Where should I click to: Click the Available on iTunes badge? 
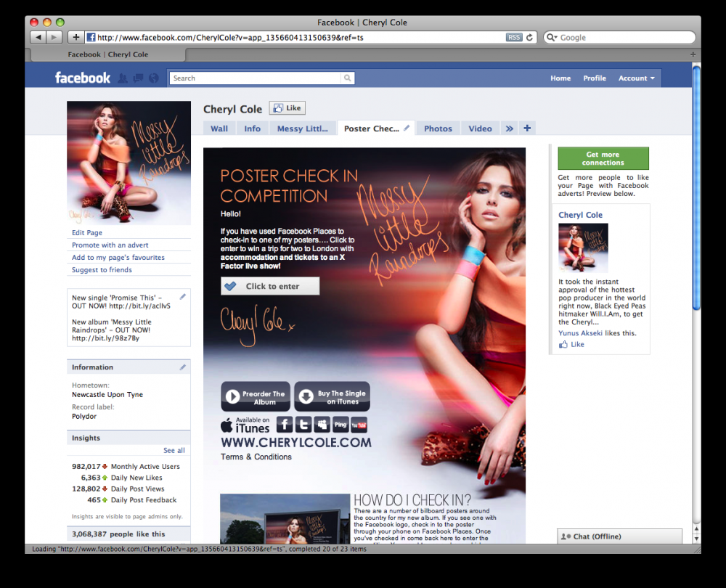[245, 425]
